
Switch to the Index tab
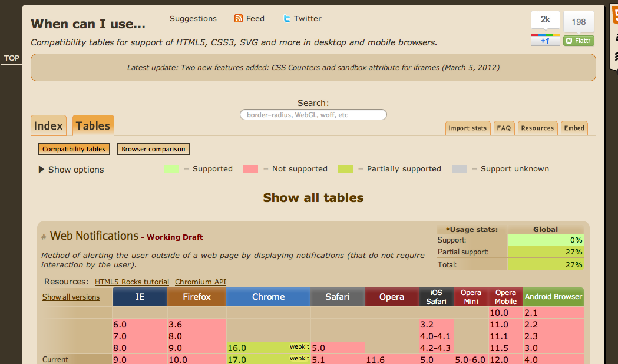click(48, 125)
